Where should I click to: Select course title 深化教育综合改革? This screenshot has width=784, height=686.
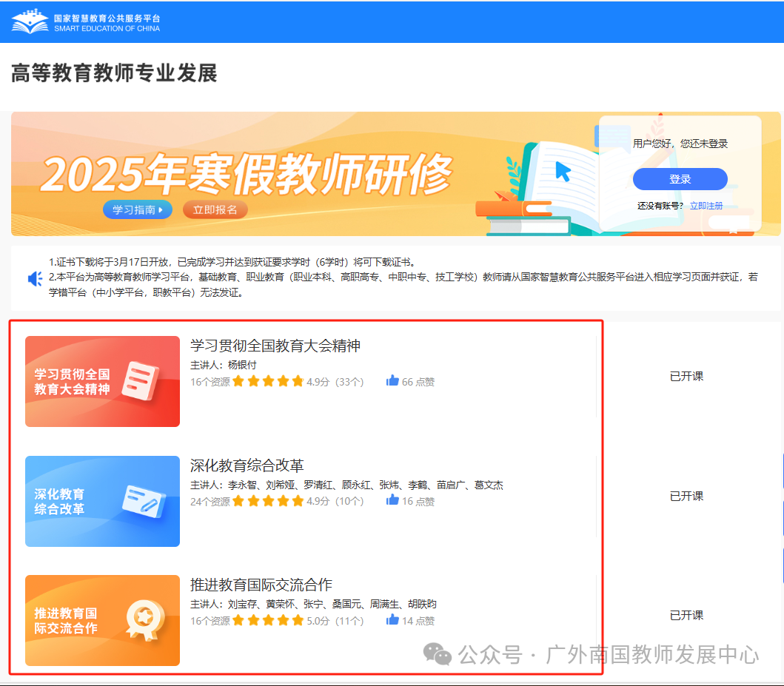(x=247, y=465)
